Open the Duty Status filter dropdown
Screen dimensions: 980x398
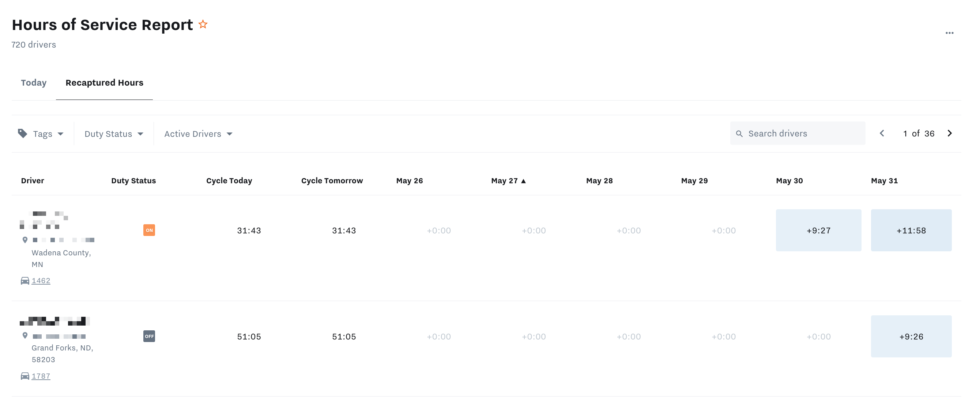pyautogui.click(x=113, y=134)
